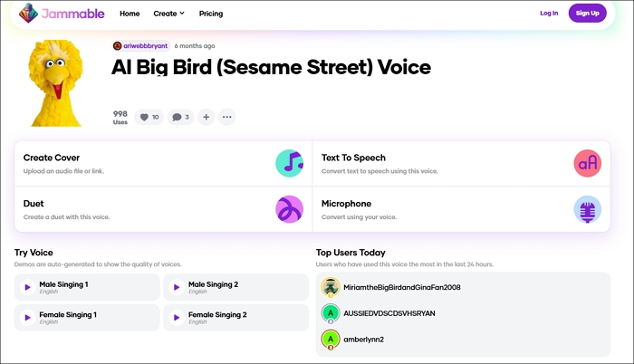
Task: Open the Jammable wordmark home link
Action: pos(72,14)
